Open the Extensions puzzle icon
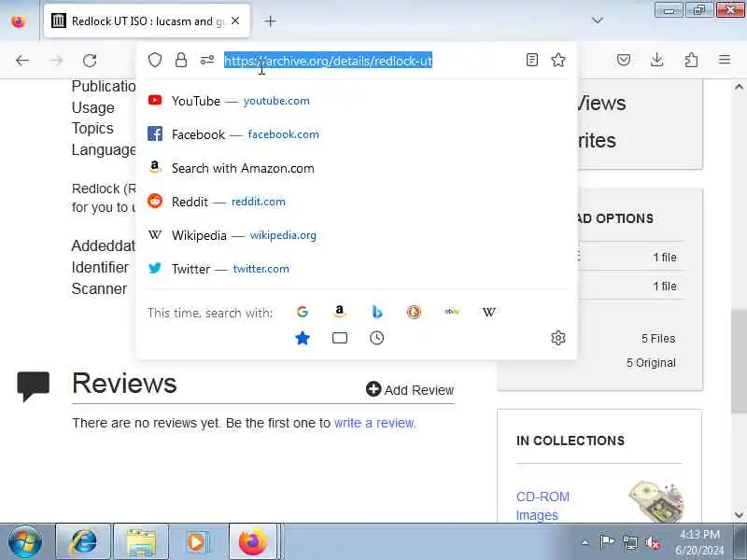The image size is (747, 560). (691, 60)
